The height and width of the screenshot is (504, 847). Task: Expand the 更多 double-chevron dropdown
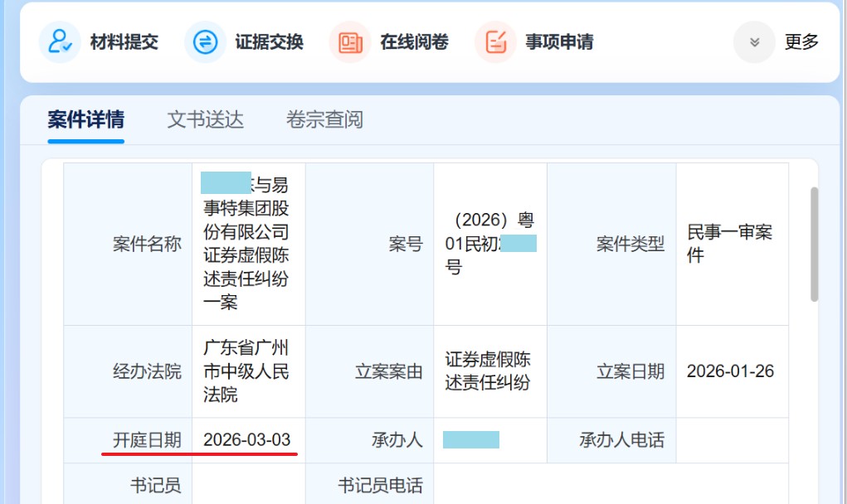pos(754,41)
